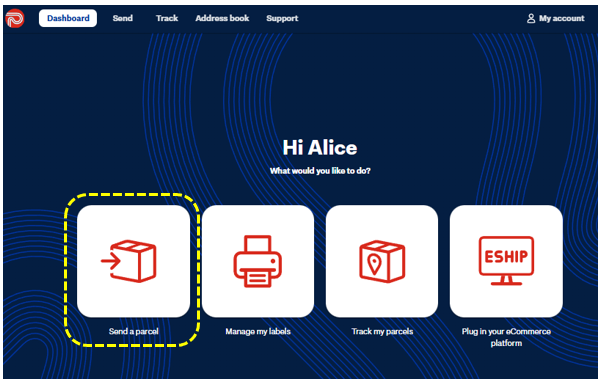Image resolution: width=599 pixels, height=385 pixels.
Task: Click the 'Hi Alice' heading
Action: click(320, 147)
